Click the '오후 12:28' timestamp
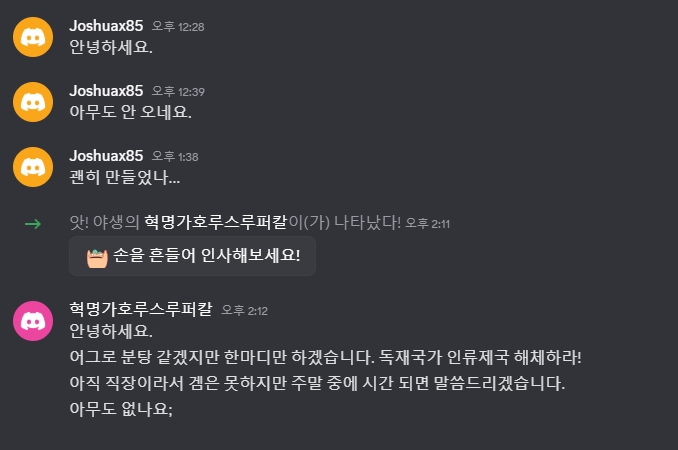This screenshot has width=678, height=450. tap(178, 26)
